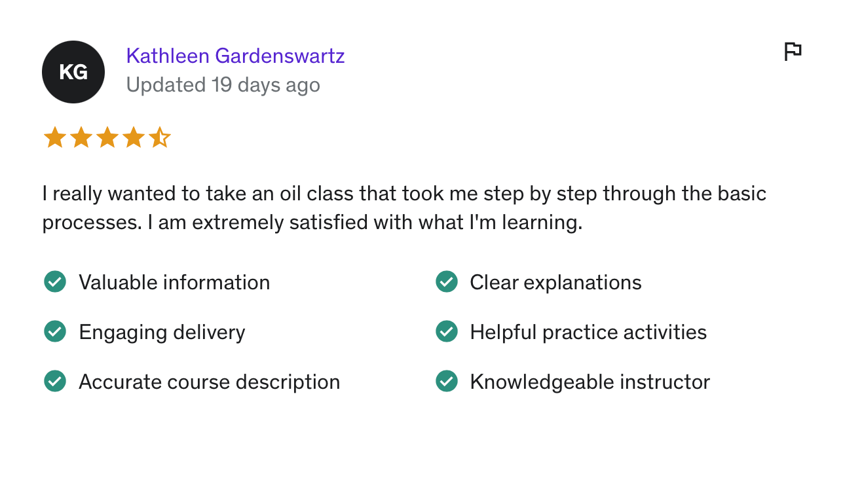Viewport: 845px width, 504px height.
Task: Click the checkmark beside Engaging delivery
Action: (x=55, y=332)
